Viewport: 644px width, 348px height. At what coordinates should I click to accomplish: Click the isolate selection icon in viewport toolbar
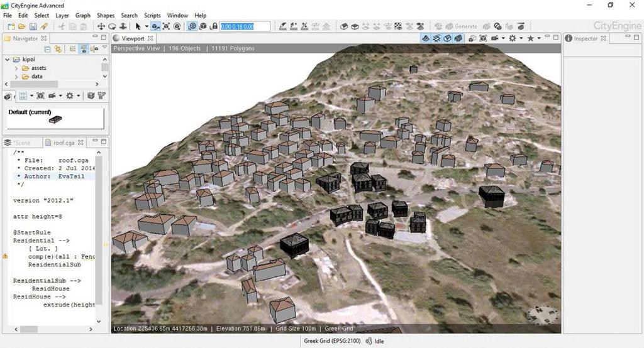click(472, 38)
